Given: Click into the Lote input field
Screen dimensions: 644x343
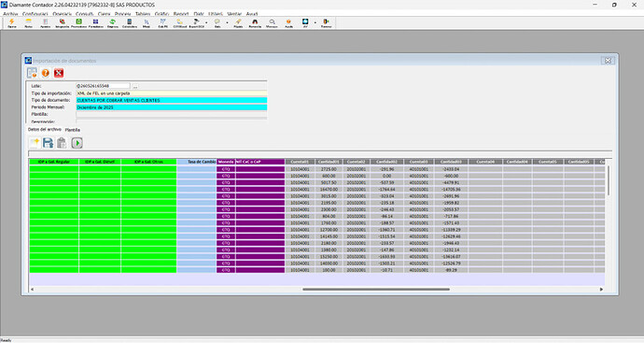Looking at the screenshot, I should 103,86.
